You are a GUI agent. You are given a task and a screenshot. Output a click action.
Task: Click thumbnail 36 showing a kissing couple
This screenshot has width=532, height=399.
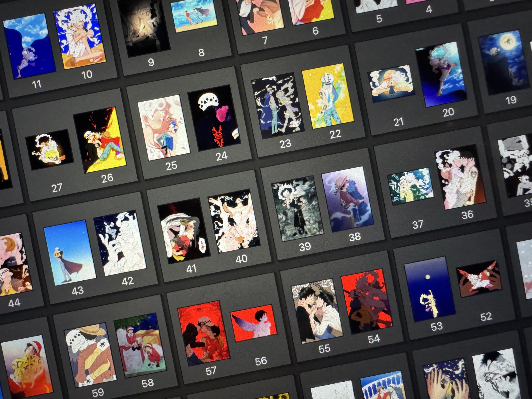coord(460,177)
